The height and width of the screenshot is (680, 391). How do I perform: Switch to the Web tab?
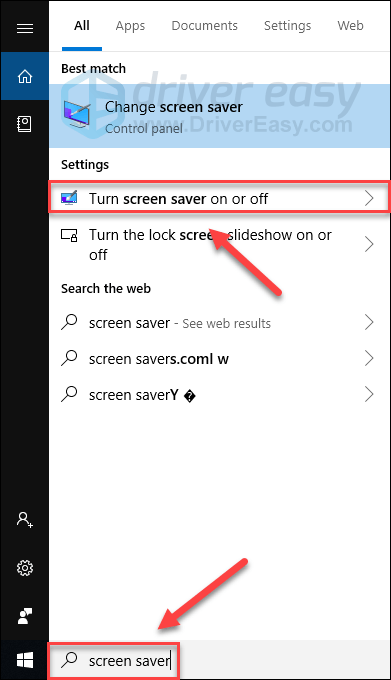(350, 26)
